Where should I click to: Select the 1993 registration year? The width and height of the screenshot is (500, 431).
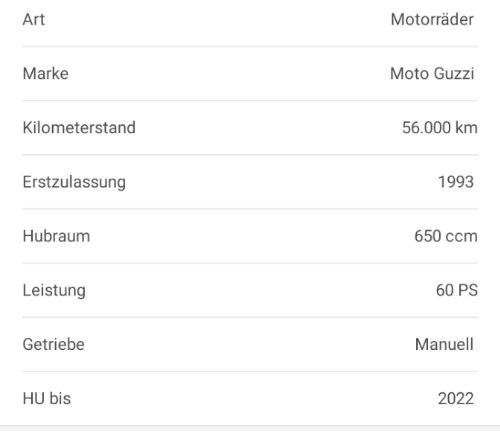pyautogui.click(x=456, y=182)
